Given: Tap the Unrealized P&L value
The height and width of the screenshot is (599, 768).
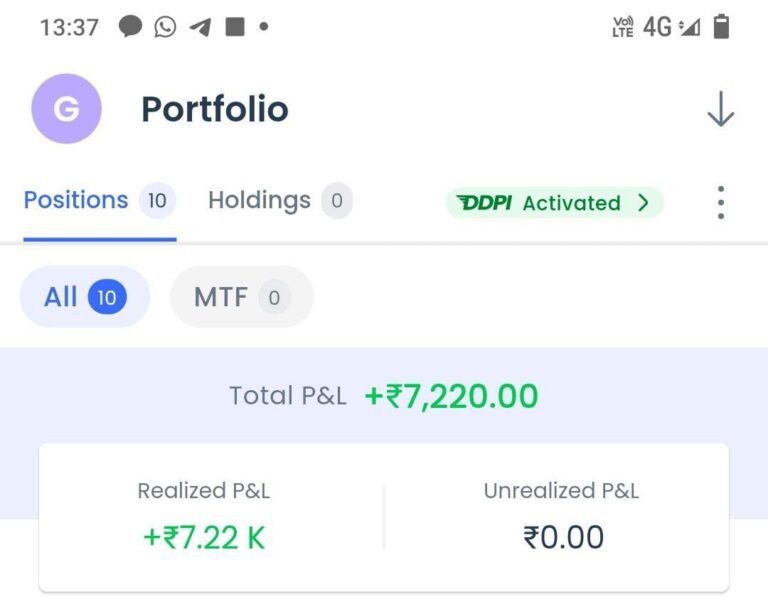Looking at the screenshot, I should click(563, 538).
